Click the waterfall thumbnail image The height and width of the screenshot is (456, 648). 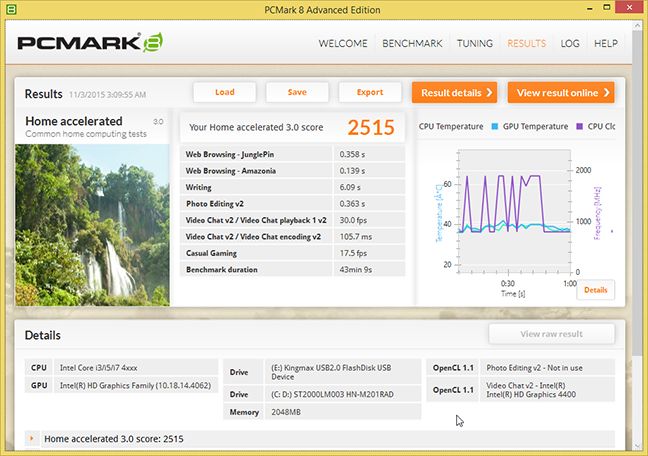[92, 225]
